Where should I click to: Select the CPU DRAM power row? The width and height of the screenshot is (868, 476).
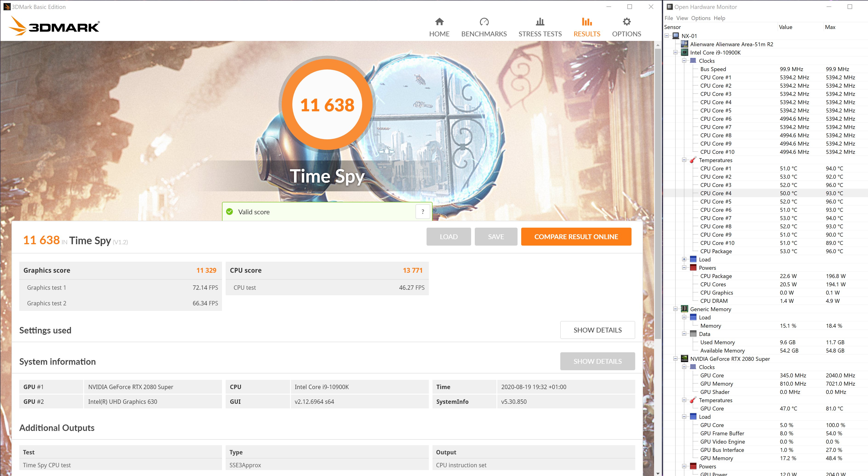tap(766, 301)
